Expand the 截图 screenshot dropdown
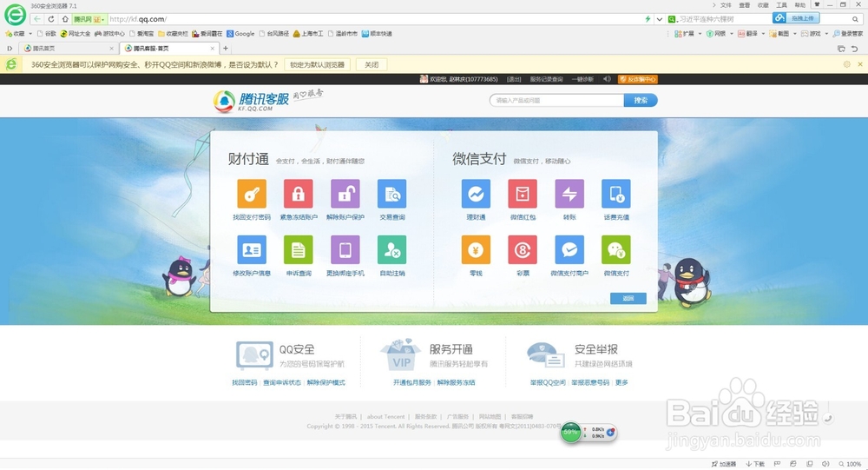 pos(795,34)
